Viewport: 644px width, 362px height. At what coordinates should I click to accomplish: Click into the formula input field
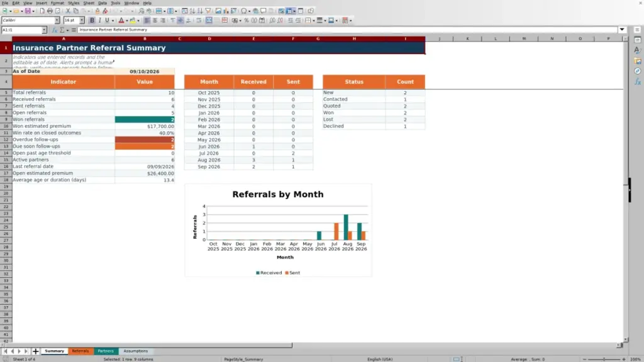coord(347,30)
